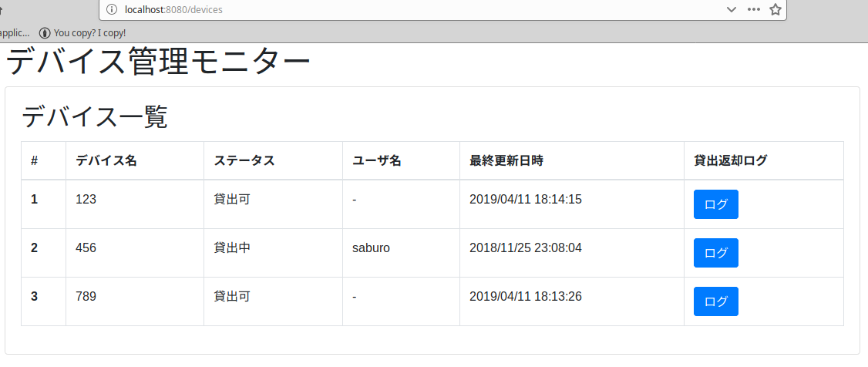Click the デバイス名 column header
The height and width of the screenshot is (367, 868).
(x=106, y=161)
